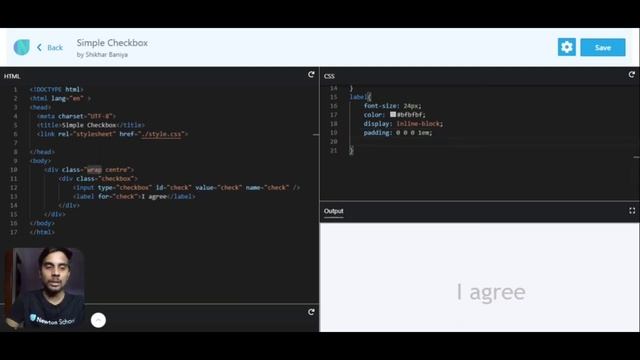Reset the HTML editor panel
The width and height of the screenshot is (640, 360).
click(311, 74)
